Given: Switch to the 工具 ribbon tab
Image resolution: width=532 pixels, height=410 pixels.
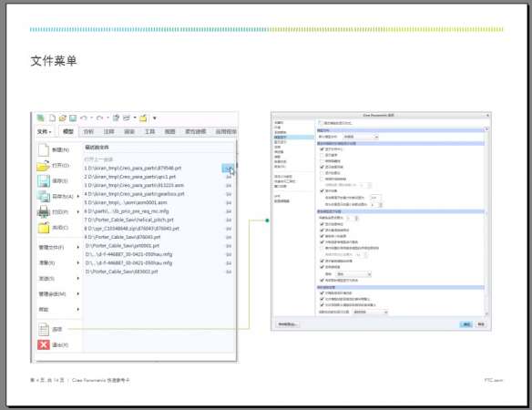Looking at the screenshot, I should click(149, 131).
